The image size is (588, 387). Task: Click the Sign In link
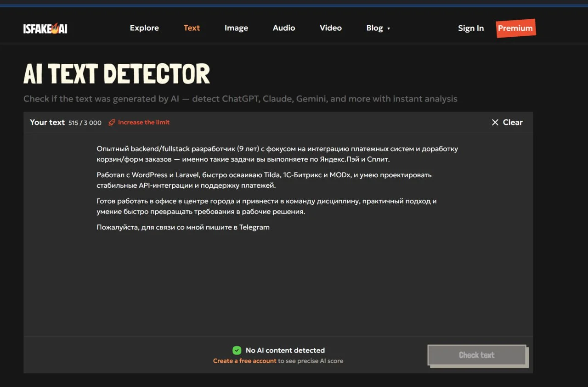coord(471,28)
